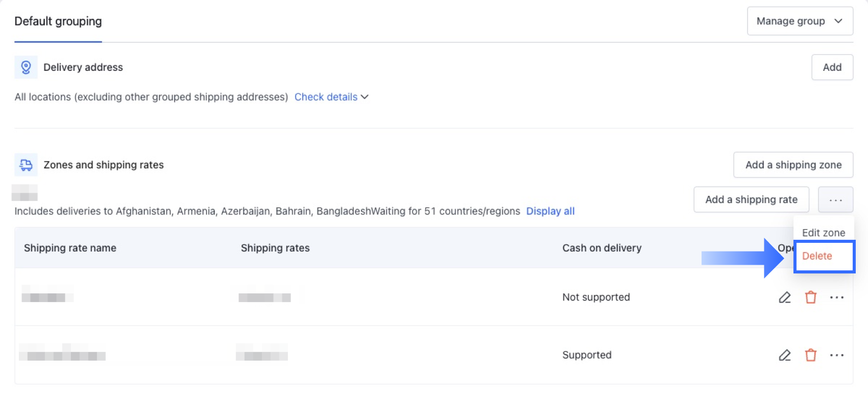
Task: Click the Zones and shipping rates truck icon
Action: pos(26,165)
